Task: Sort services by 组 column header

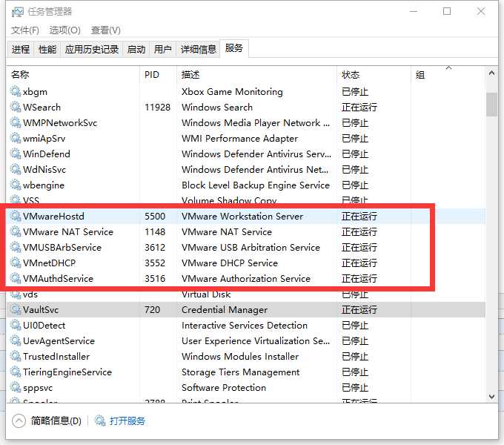Action: tap(448, 75)
